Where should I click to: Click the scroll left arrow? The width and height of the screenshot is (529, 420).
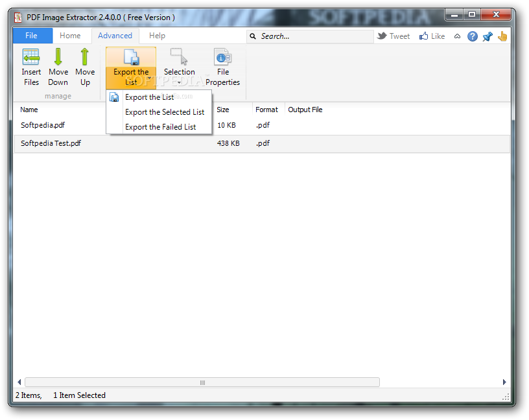click(19, 382)
